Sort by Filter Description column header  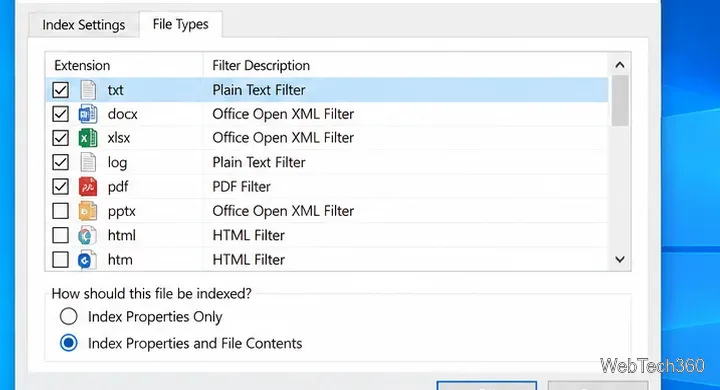[405, 65]
